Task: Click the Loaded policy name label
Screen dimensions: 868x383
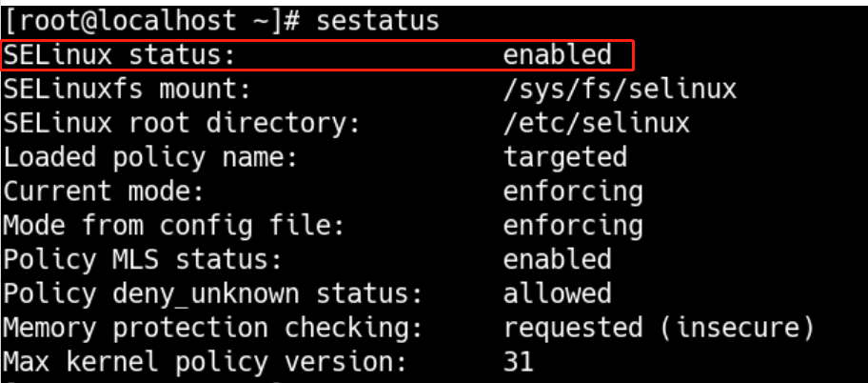Action: [150, 157]
